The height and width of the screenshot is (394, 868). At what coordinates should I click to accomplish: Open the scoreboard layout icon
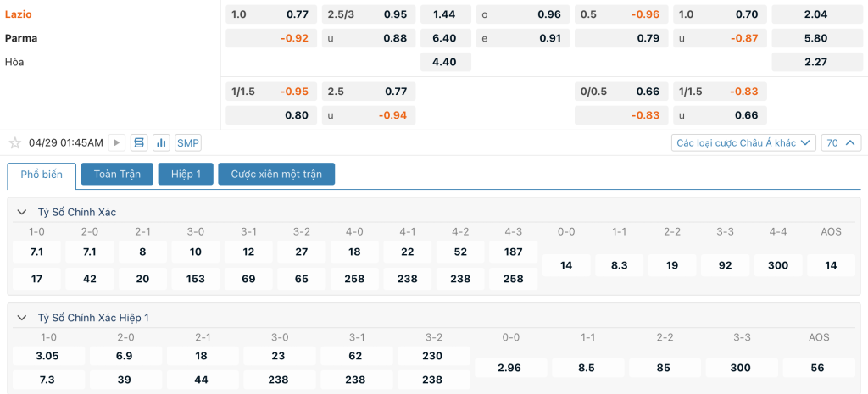tap(139, 142)
